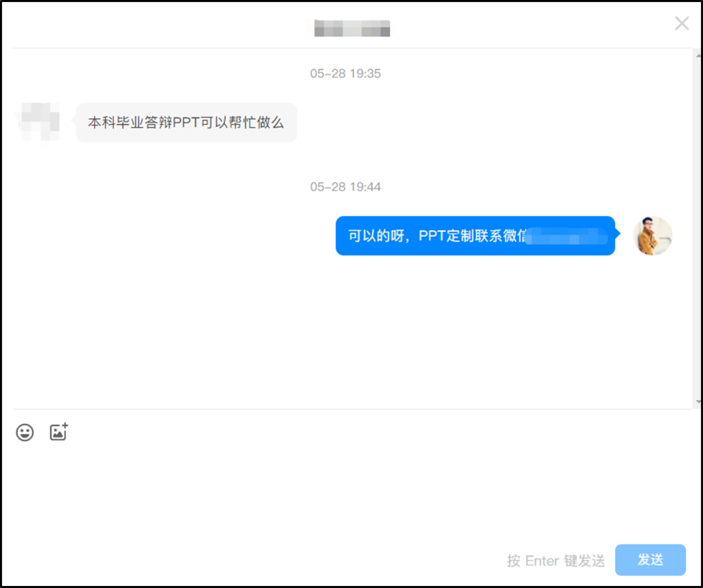Click the blue 发送 button

650,559
